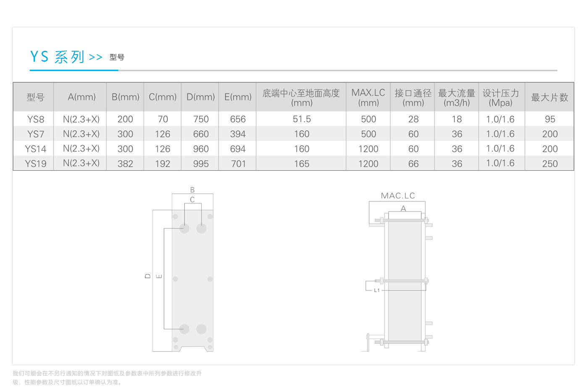Image resolution: width=588 pixels, height=392 pixels.
Task: Click the L1 label on side diagram
Action: point(377,290)
